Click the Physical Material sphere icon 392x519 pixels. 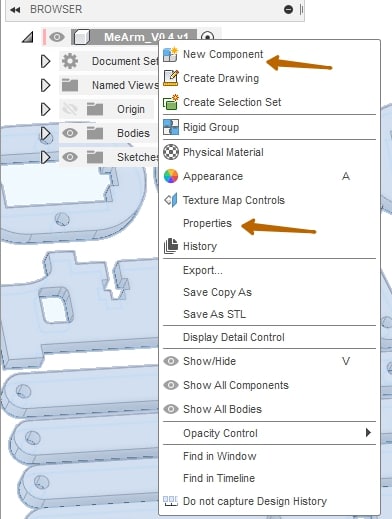coord(171,152)
